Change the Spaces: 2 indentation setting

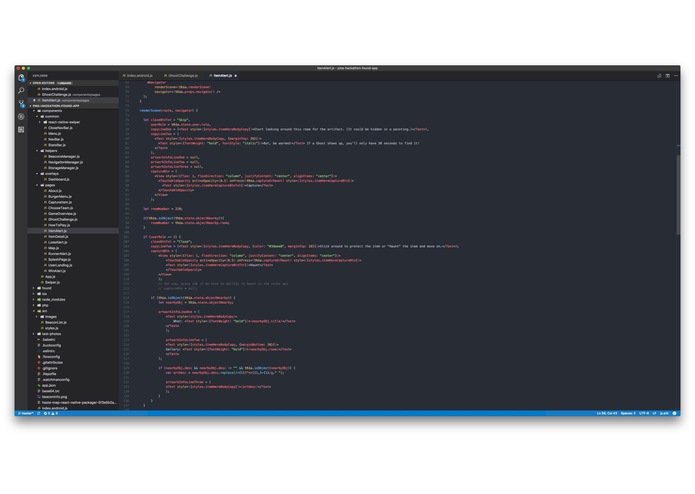click(628, 413)
